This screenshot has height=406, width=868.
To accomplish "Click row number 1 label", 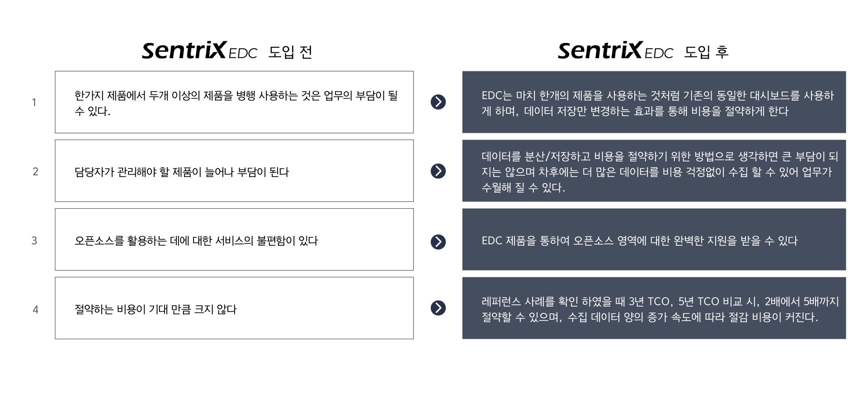I will point(34,103).
